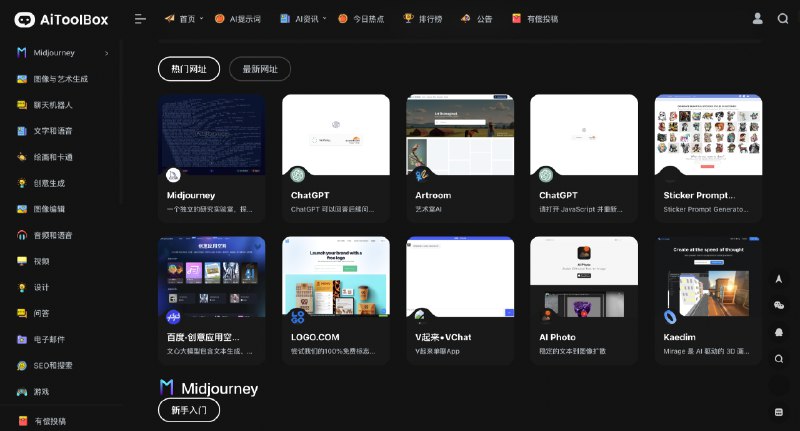Viewport: 800px width, 431px height.
Task: Open the 问答 sidebar icon
Action: pyautogui.click(x=21, y=313)
